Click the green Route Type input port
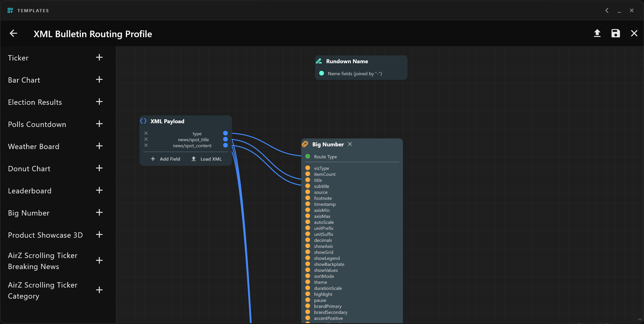Screen dimensions: 644x324 point(308,156)
